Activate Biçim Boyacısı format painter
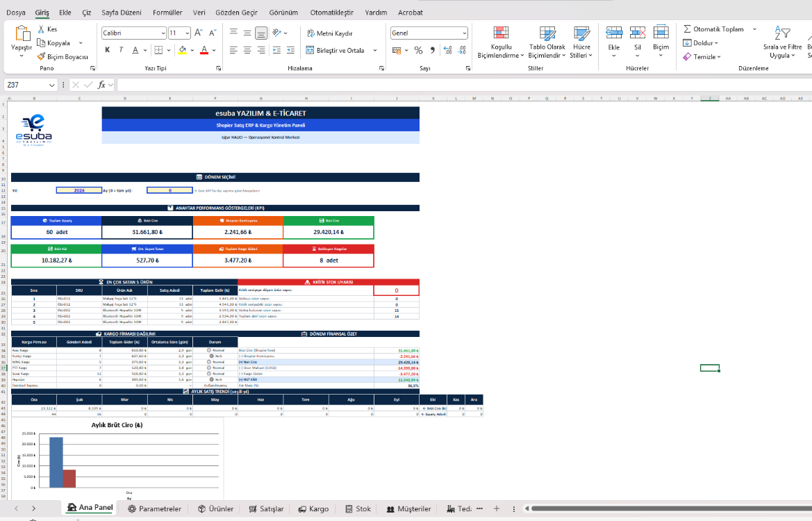Screen dimensions: 812x521 pyautogui.click(x=63, y=56)
